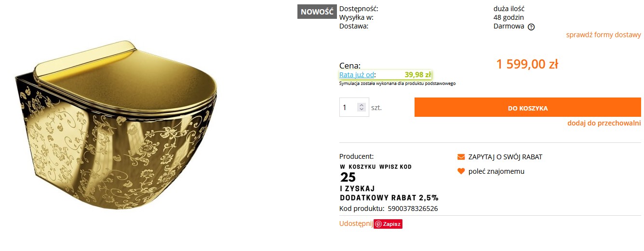Image resolution: width=644 pixels, height=251 pixels.
Task: Click the Udostępnij share link
Action: click(x=356, y=223)
